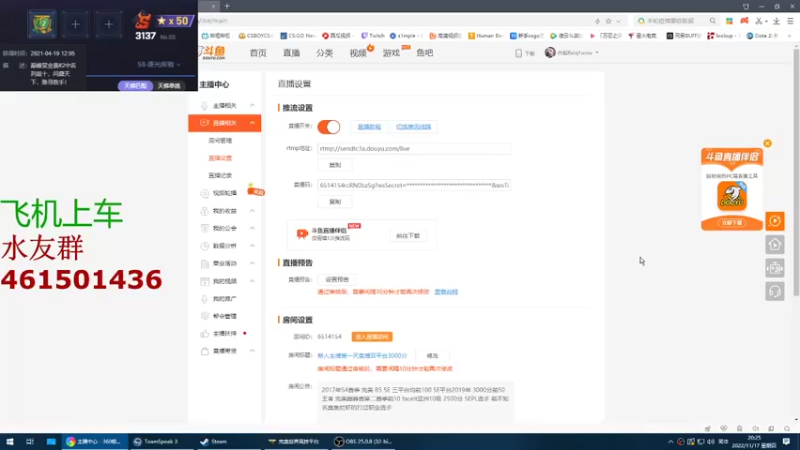
Task: Go to 直播 in Douyu top navigation
Action: tap(291, 53)
